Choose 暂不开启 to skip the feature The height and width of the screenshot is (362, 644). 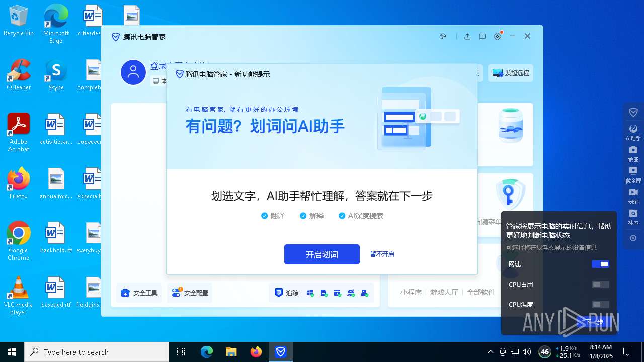tap(382, 254)
